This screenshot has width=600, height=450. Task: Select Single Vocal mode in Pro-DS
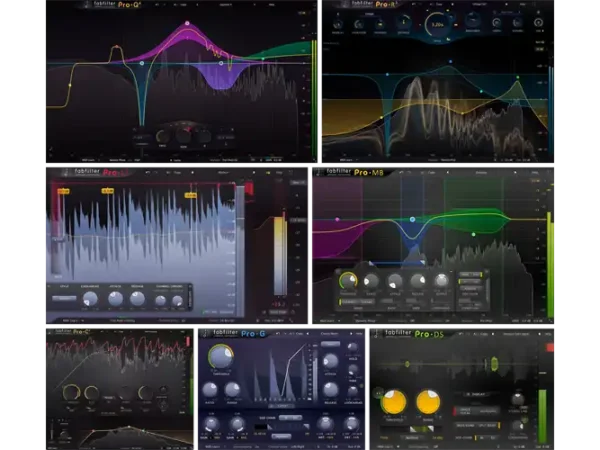[x=465, y=411]
